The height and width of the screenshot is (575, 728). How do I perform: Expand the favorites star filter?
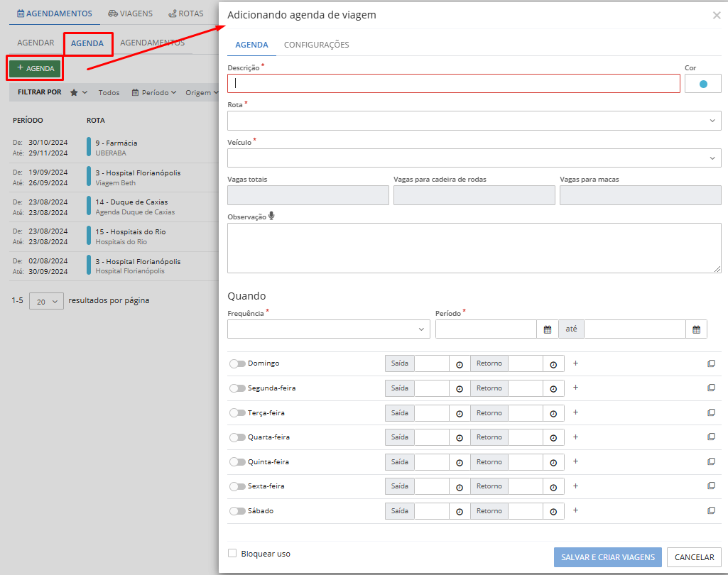coord(78,92)
